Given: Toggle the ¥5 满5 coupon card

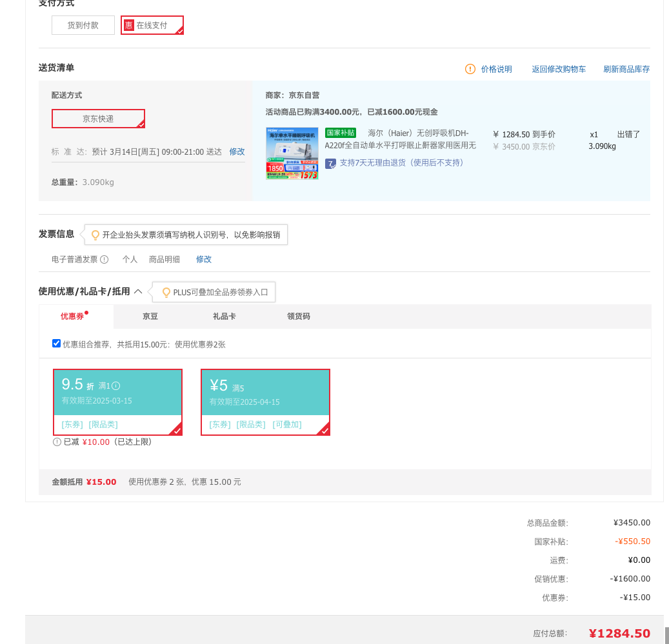Looking at the screenshot, I should pos(265,402).
